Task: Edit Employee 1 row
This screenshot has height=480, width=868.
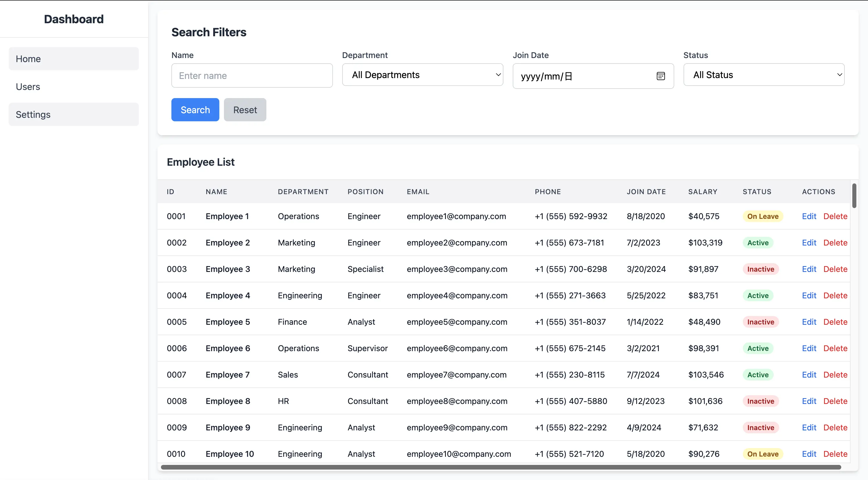Action: coord(809,216)
